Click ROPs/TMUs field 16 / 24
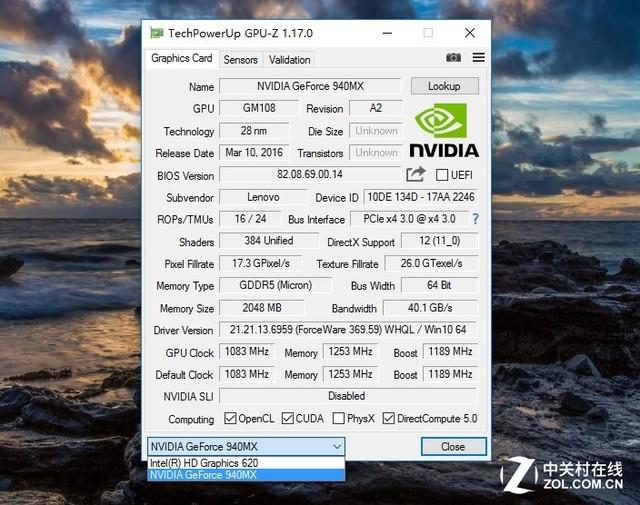The image size is (640, 505). point(250,219)
